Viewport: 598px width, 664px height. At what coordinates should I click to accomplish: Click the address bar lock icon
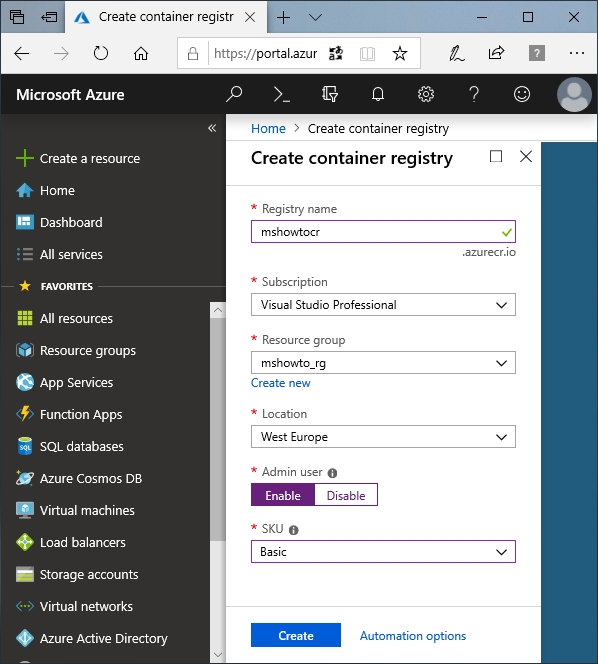pyautogui.click(x=193, y=53)
